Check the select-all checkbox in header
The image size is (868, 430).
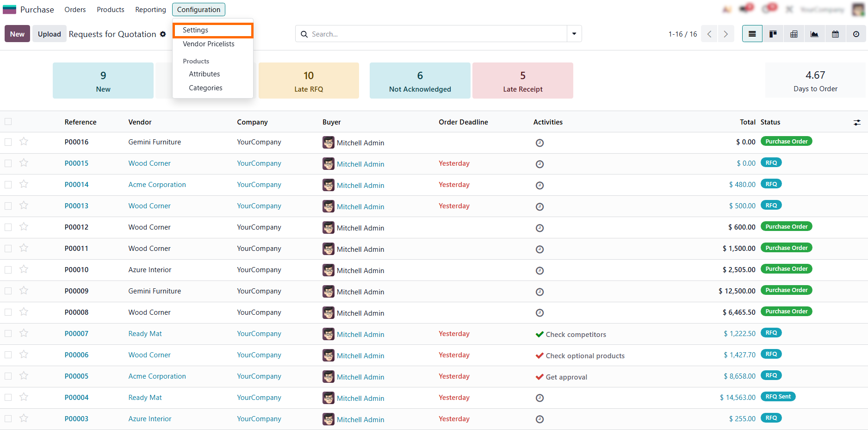click(x=8, y=122)
